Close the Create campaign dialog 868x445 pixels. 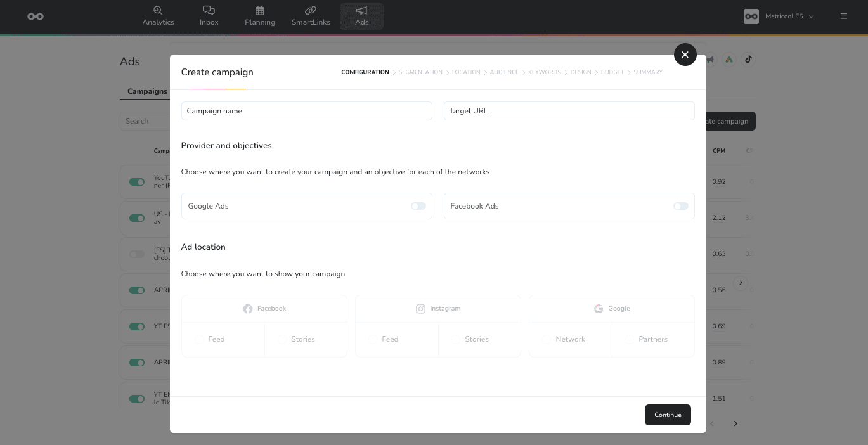click(685, 55)
